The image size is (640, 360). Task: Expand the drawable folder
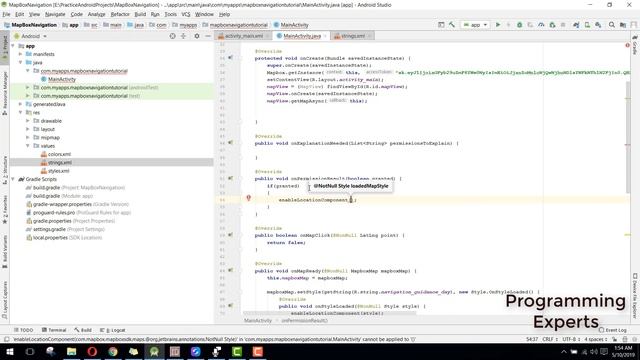28,121
